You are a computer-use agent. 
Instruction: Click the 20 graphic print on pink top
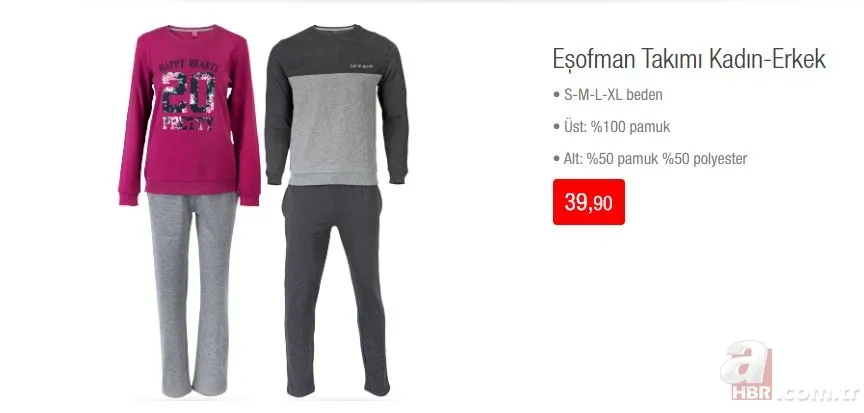(188, 94)
